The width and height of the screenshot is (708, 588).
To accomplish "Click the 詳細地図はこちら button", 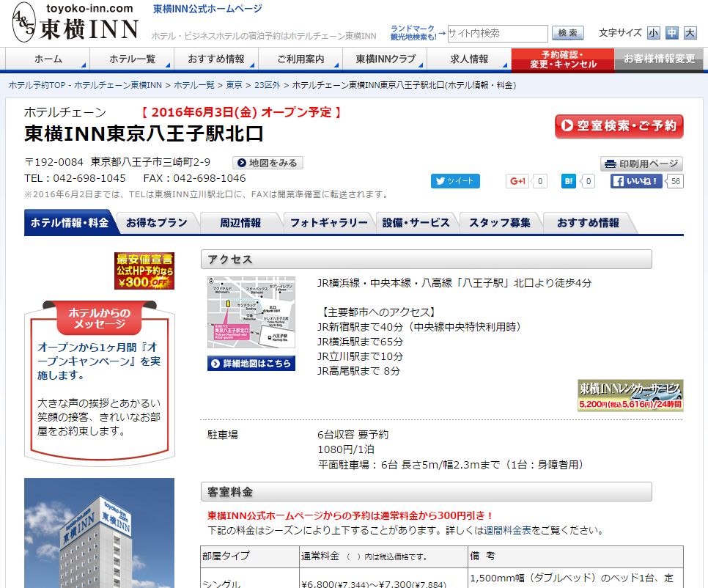I will [251, 364].
